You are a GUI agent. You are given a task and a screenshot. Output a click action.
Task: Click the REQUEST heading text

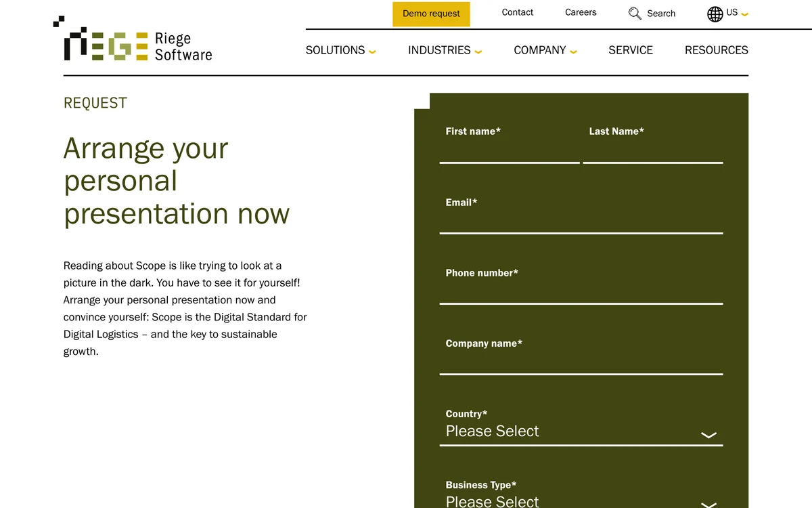95,103
